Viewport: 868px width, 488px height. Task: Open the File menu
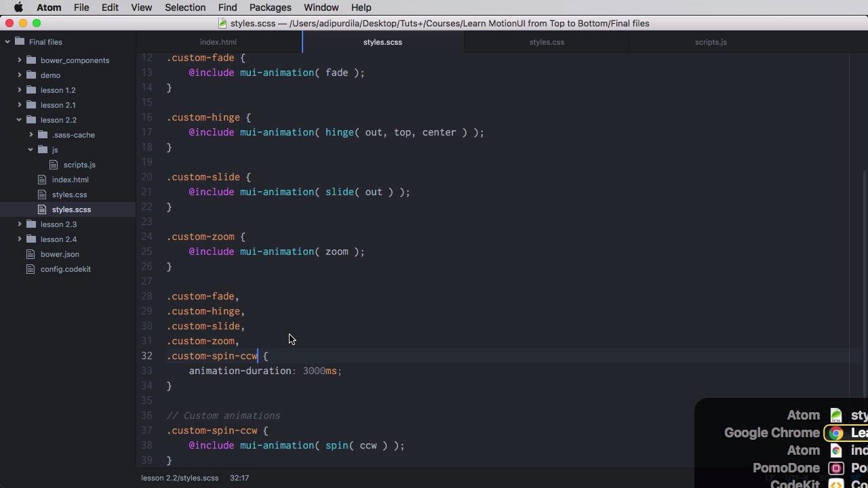click(81, 7)
